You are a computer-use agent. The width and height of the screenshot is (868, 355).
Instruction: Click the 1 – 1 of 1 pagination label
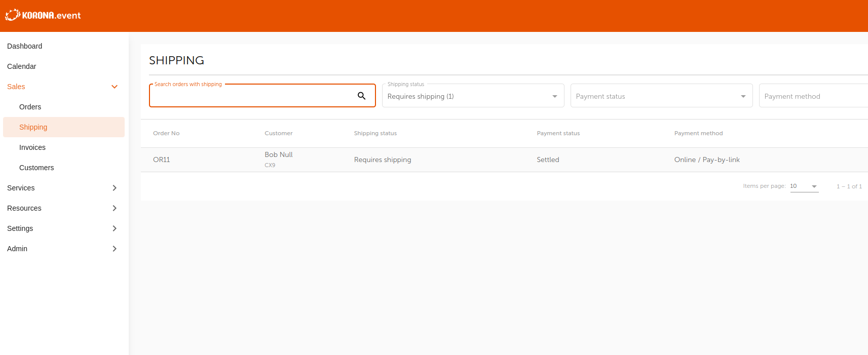click(x=849, y=186)
